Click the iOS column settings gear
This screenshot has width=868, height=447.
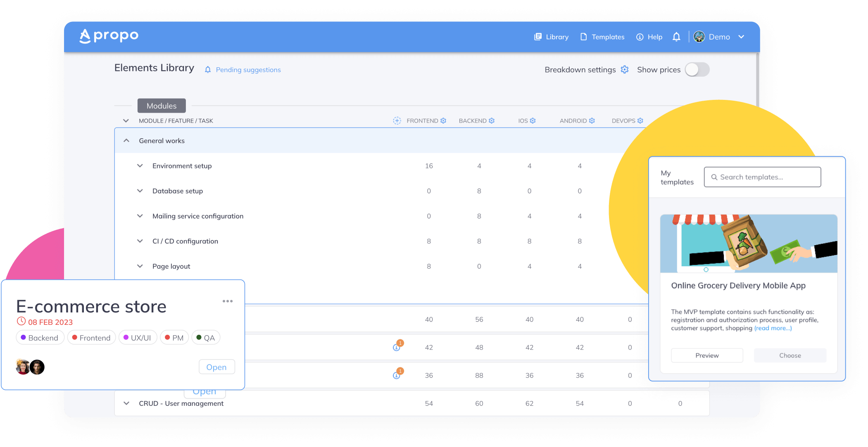point(533,121)
